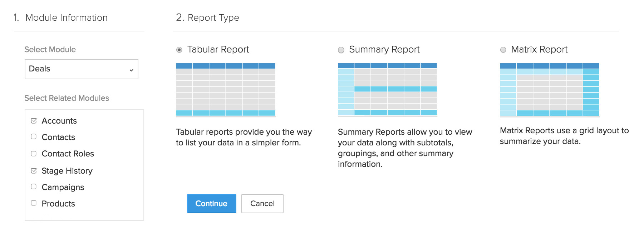
Task: Uncheck the Accounts related module
Action: tap(34, 121)
